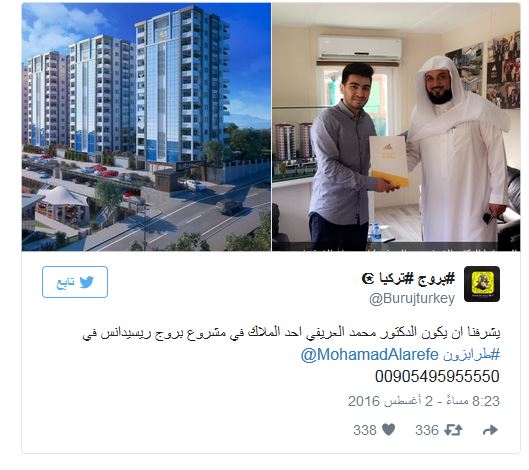Open the photo of two men
Image resolution: width=529 pixels, height=470 pixels.
click(396, 127)
